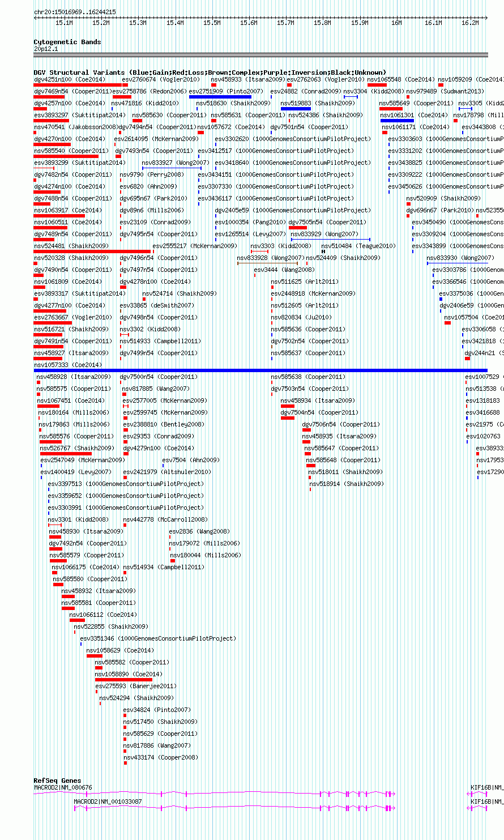
Task: Click the red bar under nsv1058890 (Coe2014)
Action: click(x=123, y=680)
